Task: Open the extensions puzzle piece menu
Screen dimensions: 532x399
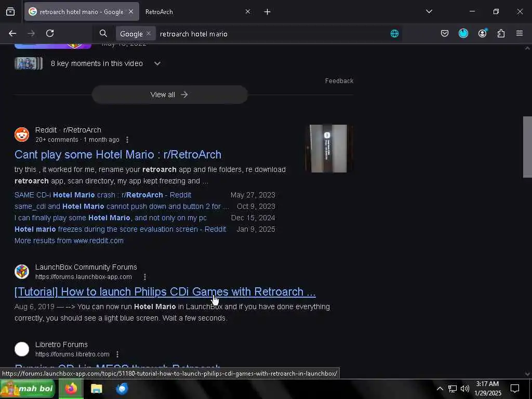Action: coord(501,33)
